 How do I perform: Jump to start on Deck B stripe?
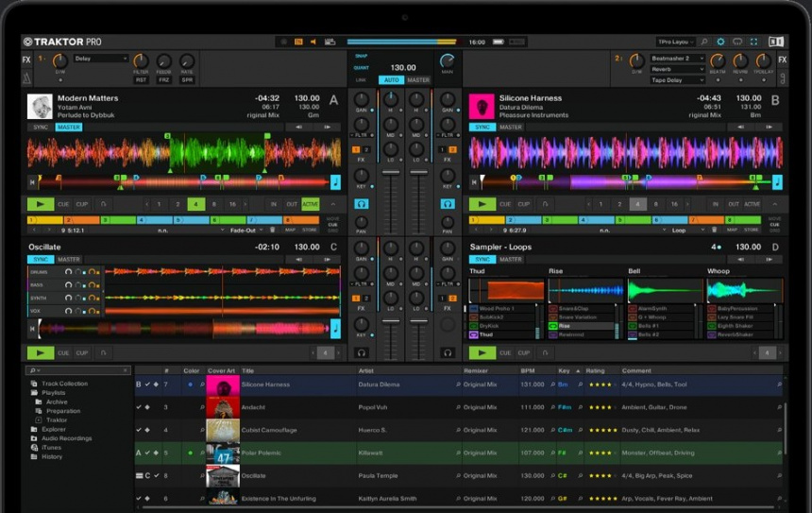coord(474,182)
